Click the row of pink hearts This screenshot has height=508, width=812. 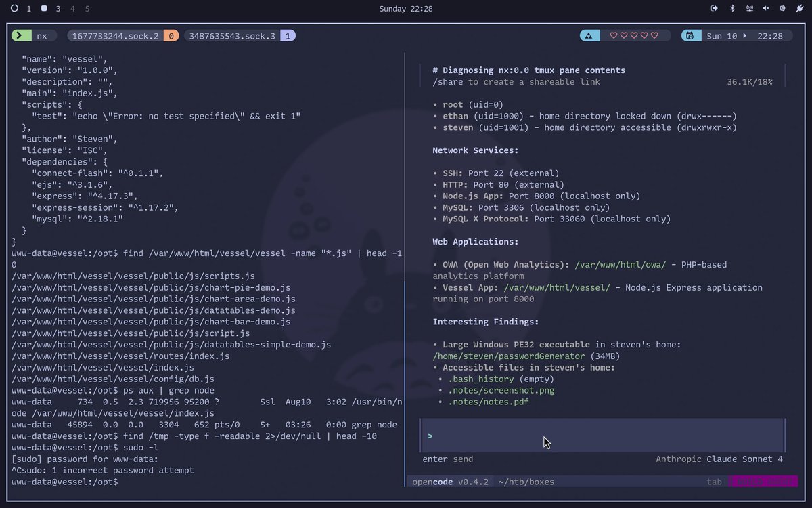pyautogui.click(x=633, y=36)
